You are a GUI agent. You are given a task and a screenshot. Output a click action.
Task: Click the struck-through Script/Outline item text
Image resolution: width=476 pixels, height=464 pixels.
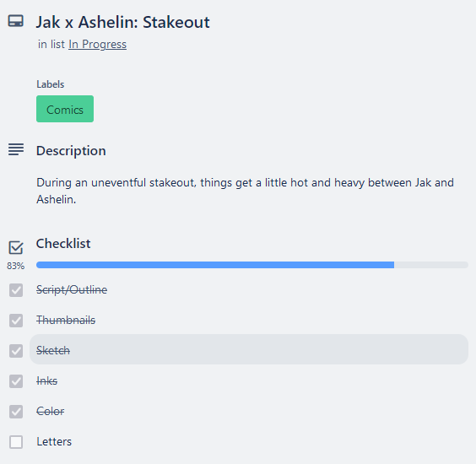[x=72, y=290]
